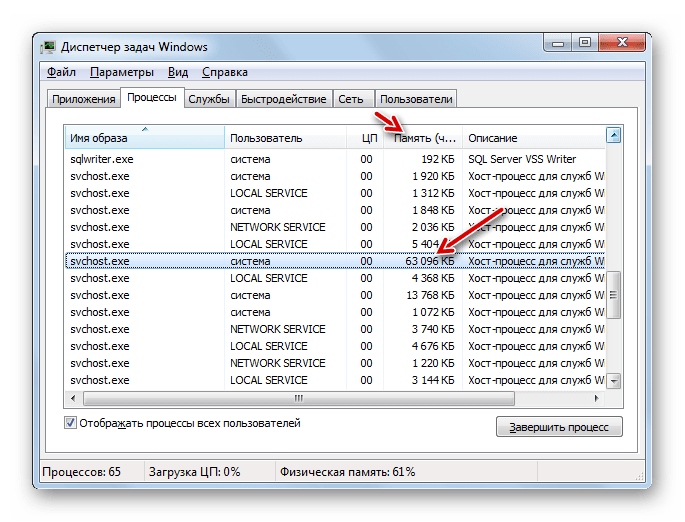Select svchost.exe row using 2 036 КБ

[x=335, y=227]
